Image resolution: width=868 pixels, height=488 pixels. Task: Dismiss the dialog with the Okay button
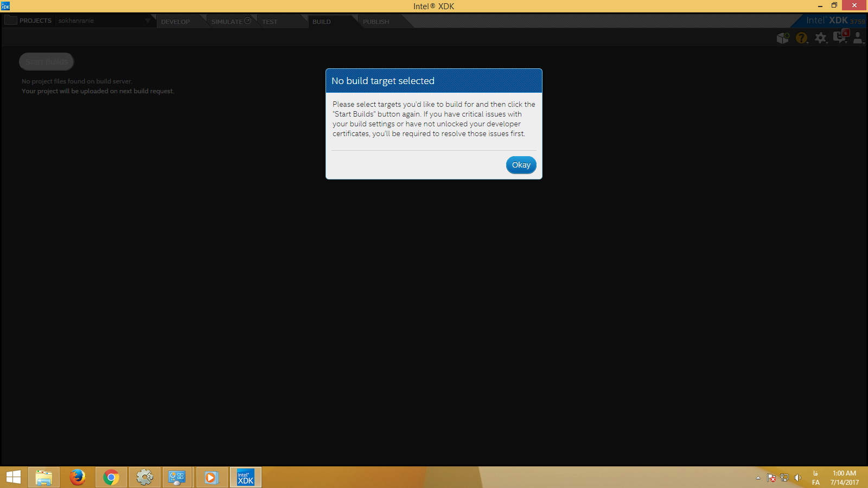coord(521,165)
